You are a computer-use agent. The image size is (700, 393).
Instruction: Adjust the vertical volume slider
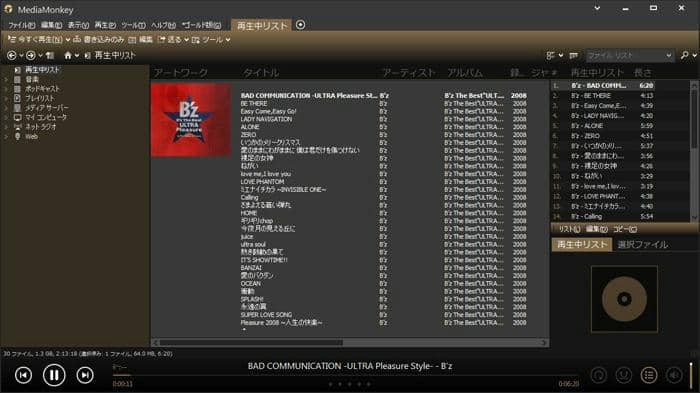pos(690,375)
